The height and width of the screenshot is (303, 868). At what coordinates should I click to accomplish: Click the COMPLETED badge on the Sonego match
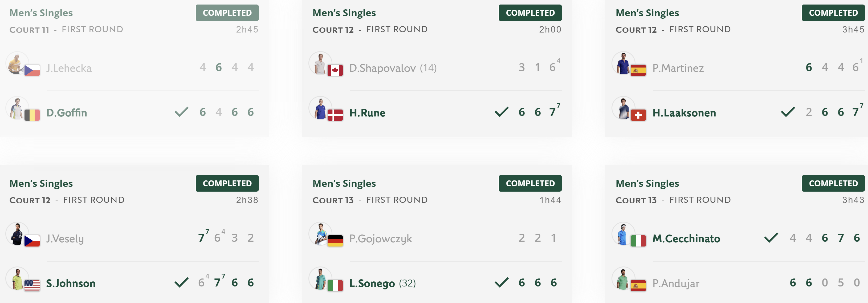point(530,183)
